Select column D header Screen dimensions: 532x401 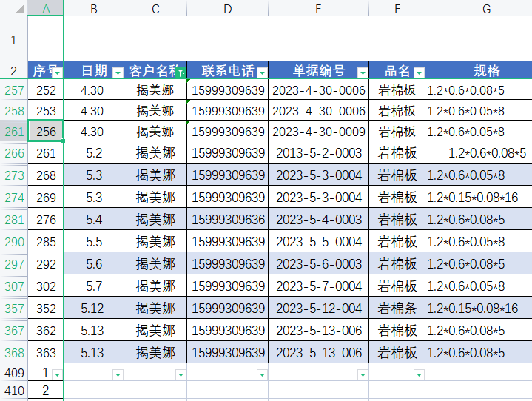tap(227, 8)
